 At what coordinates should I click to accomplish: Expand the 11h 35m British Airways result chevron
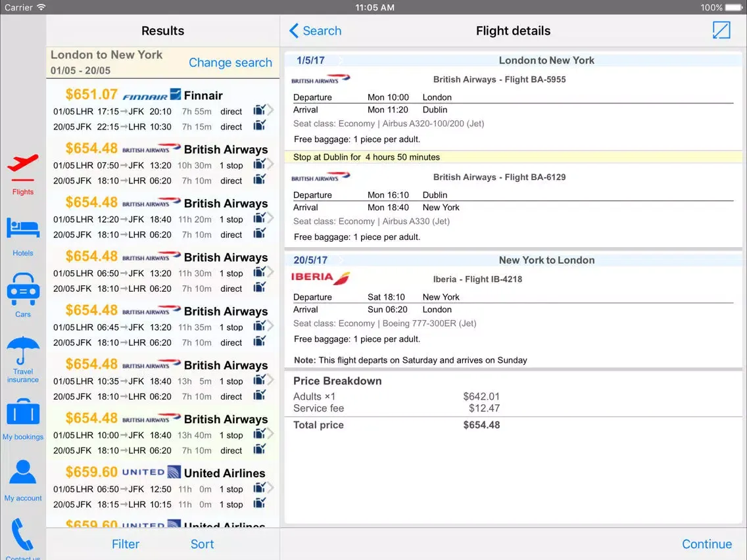click(270, 325)
